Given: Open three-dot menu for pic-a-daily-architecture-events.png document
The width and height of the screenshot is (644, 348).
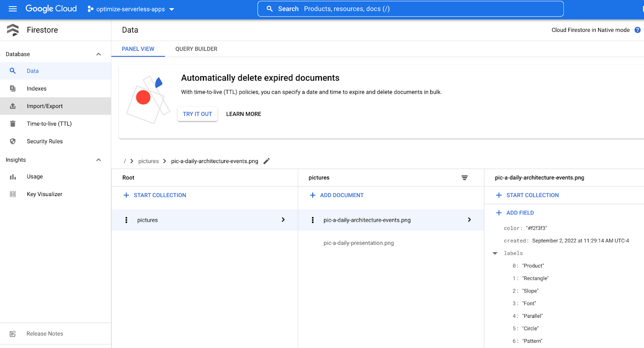Looking at the screenshot, I should coord(313,220).
